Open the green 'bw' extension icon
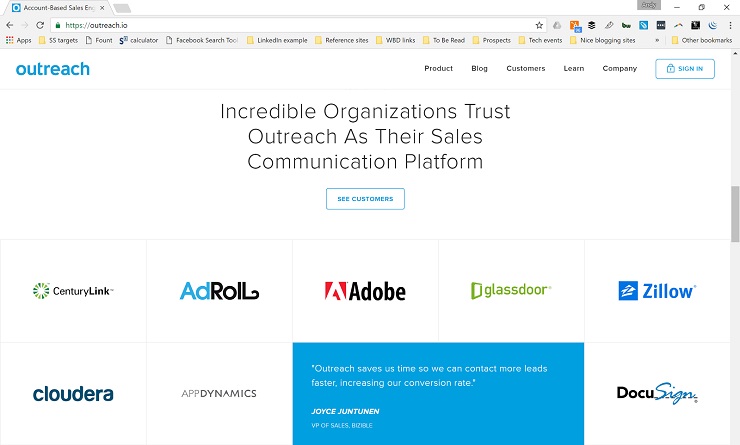This screenshot has width=740, height=445. [626, 25]
